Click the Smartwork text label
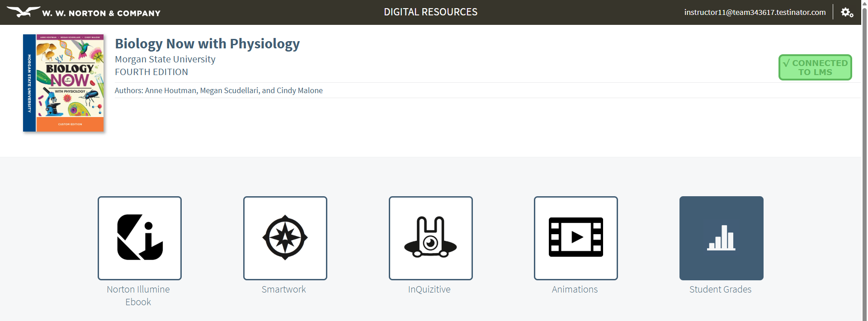This screenshot has width=868, height=321. (x=284, y=289)
